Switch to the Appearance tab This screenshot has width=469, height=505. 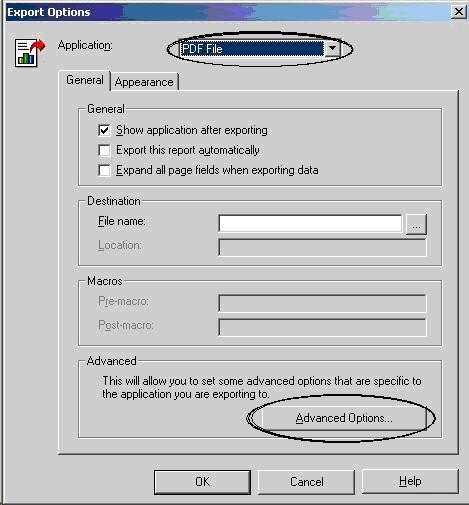tap(144, 82)
